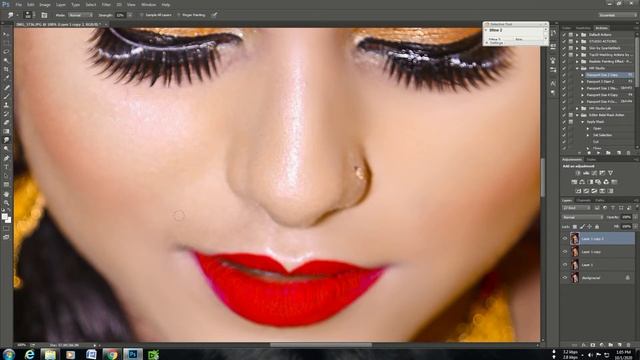Viewport: 640px width, 360px height.
Task: Click the Lock all icon in Layers
Action: pos(597,227)
